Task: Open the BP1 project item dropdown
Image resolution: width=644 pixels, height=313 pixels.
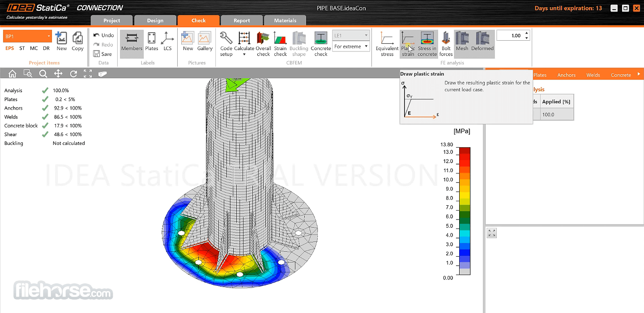Action: 49,36
